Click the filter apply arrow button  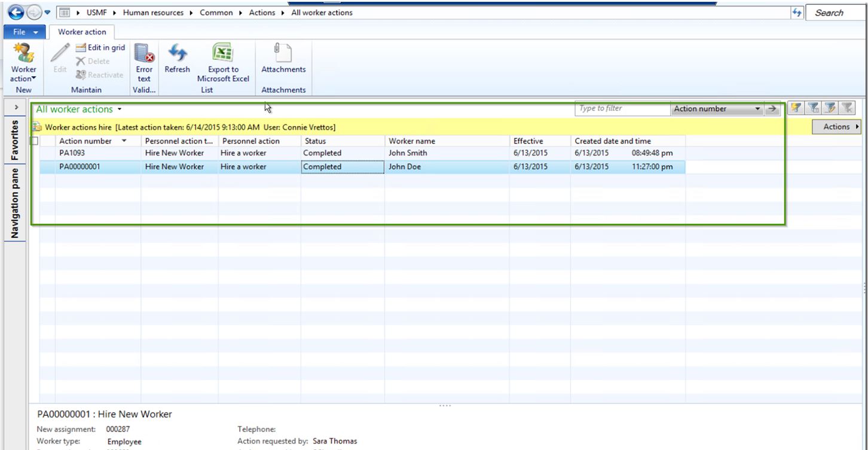point(773,109)
